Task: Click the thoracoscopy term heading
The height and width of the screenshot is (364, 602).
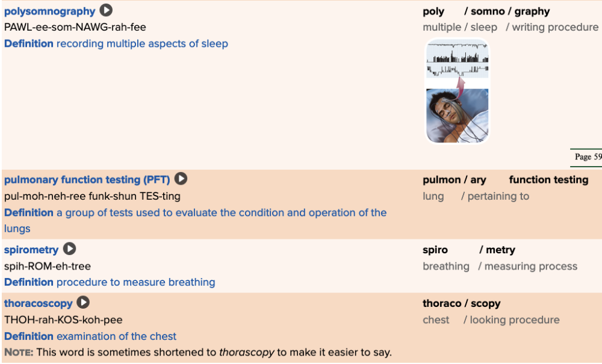Action: click(x=38, y=303)
